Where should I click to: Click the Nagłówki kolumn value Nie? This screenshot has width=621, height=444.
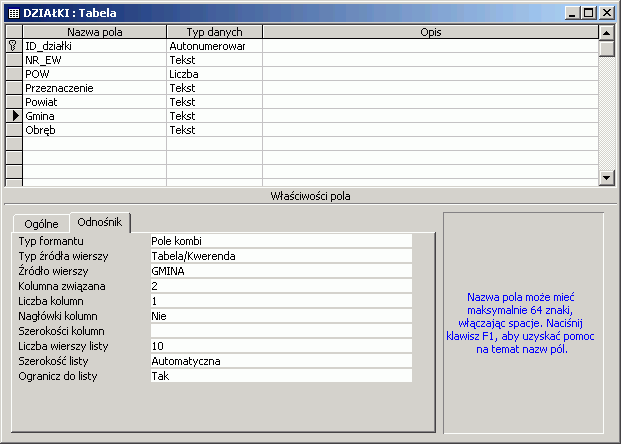(280, 316)
